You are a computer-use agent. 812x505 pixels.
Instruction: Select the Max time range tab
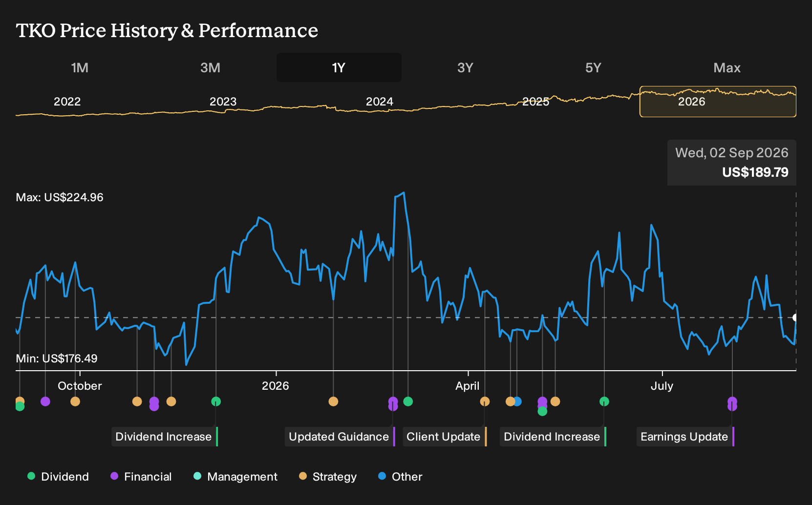tap(727, 67)
